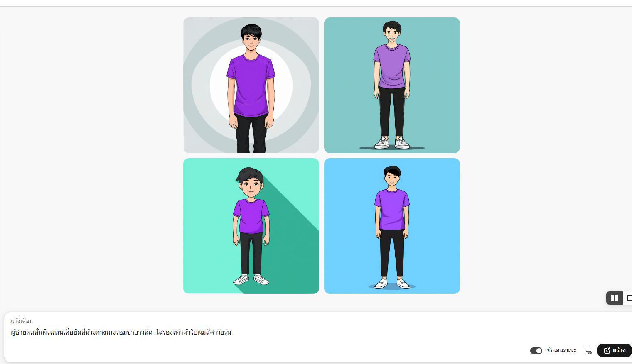Select the child-like boy with long diagonal shadow

pos(251,226)
